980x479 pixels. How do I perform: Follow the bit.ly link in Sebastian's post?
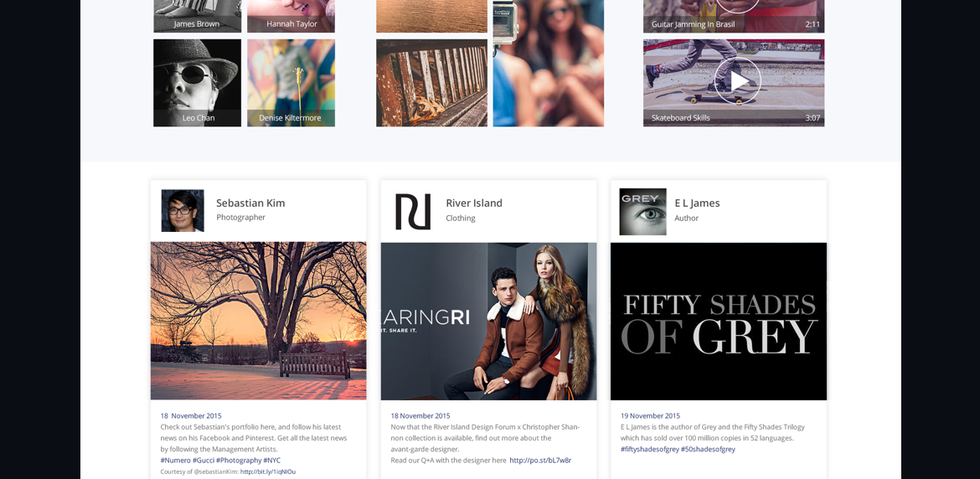[268, 471]
